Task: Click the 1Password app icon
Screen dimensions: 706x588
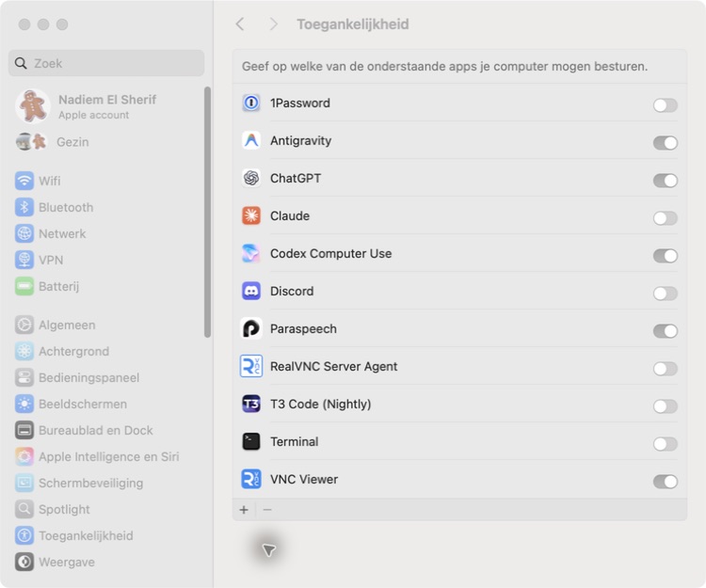Action: [x=251, y=103]
